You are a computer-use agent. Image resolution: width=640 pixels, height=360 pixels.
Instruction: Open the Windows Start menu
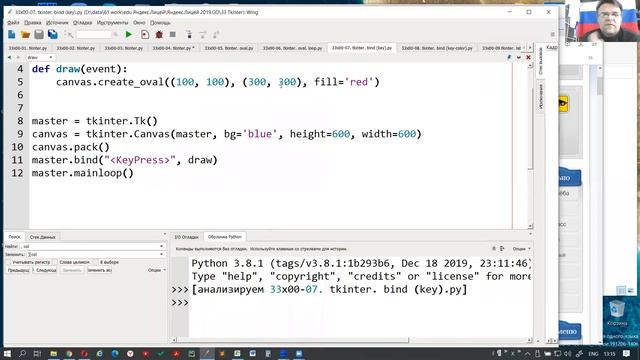tap(7, 353)
